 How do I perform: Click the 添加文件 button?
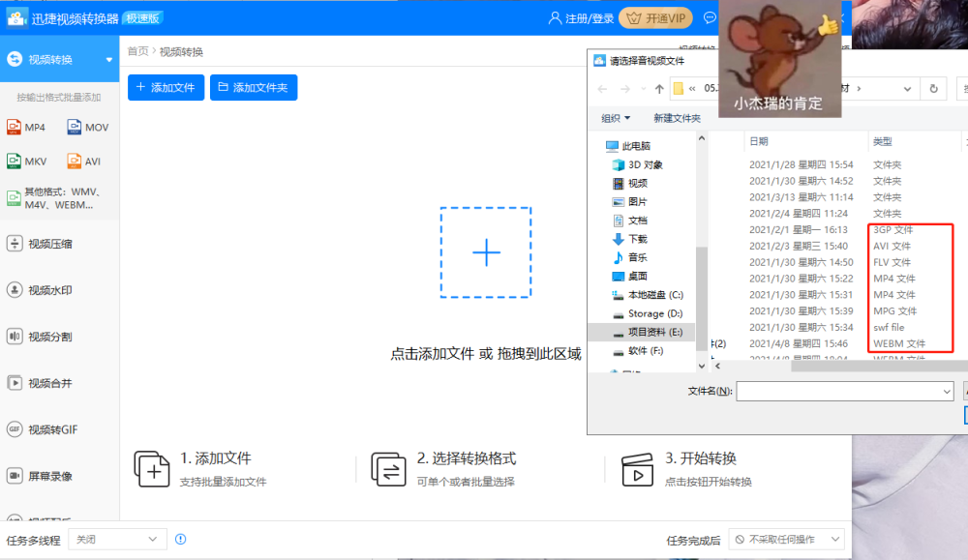tap(166, 87)
